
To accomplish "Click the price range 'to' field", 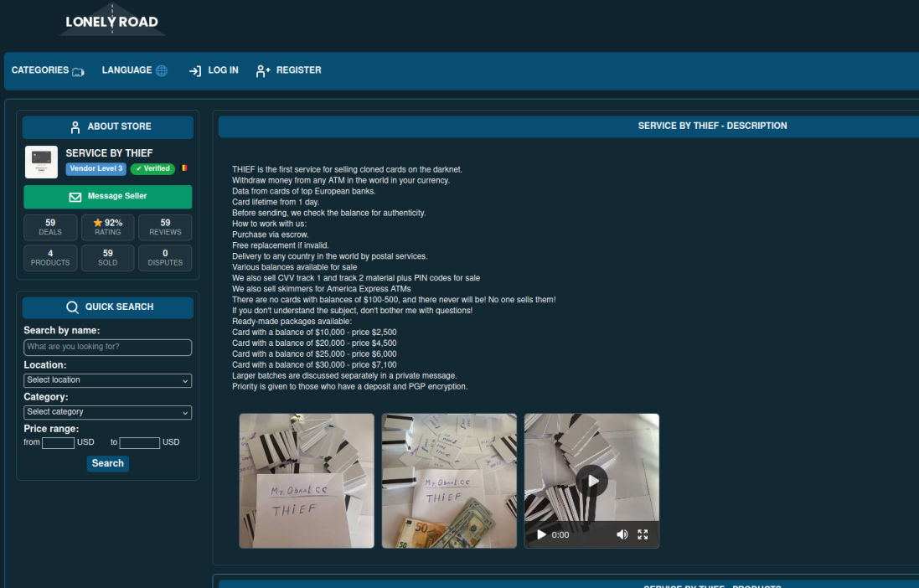I will pos(140,442).
